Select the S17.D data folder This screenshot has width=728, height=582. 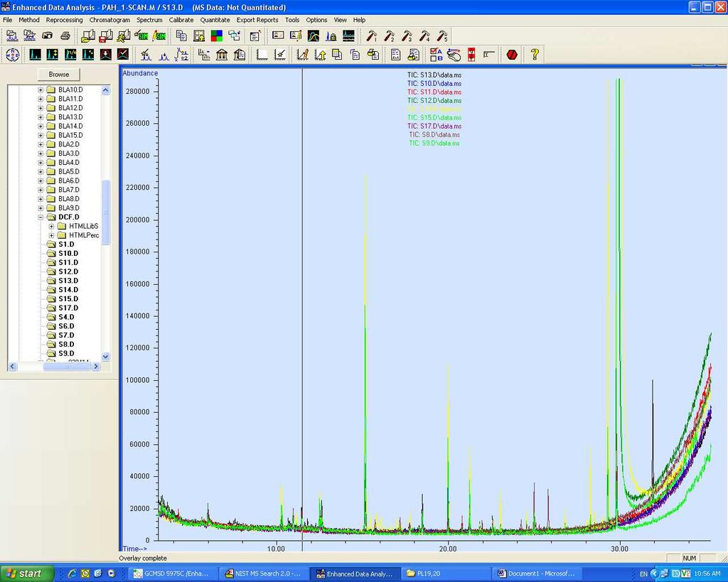(x=68, y=308)
